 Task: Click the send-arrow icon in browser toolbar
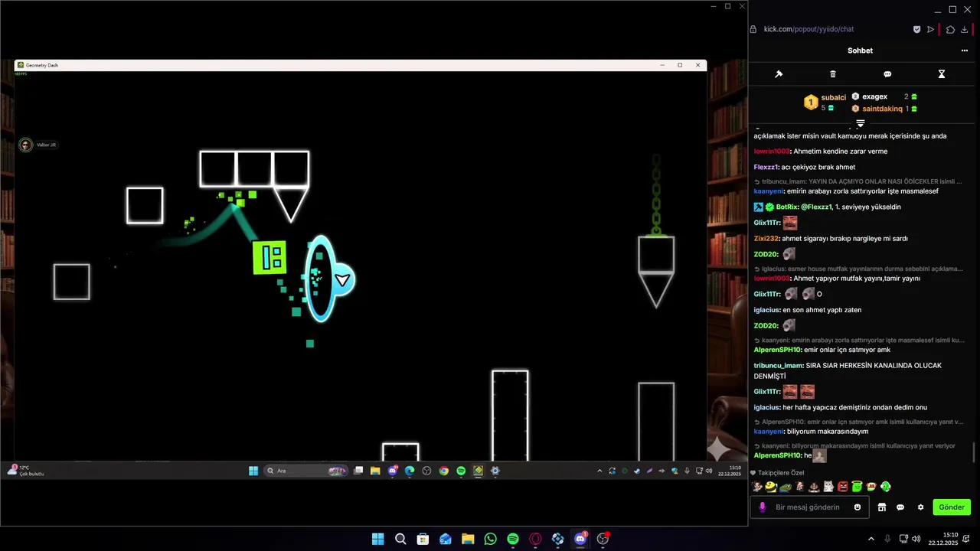coord(931,29)
